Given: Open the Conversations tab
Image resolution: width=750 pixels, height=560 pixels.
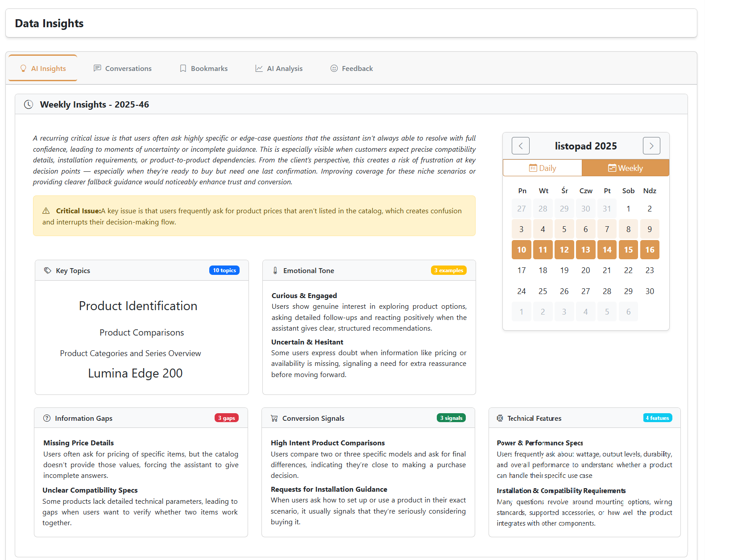Looking at the screenshot, I should click(x=128, y=68).
